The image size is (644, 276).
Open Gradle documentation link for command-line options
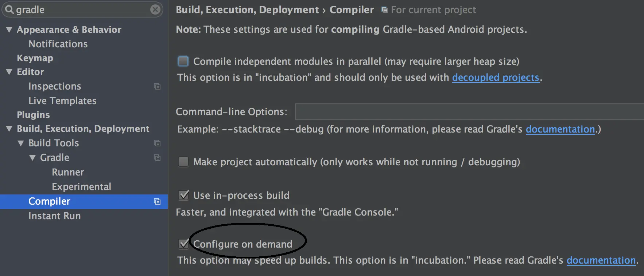[560, 129]
